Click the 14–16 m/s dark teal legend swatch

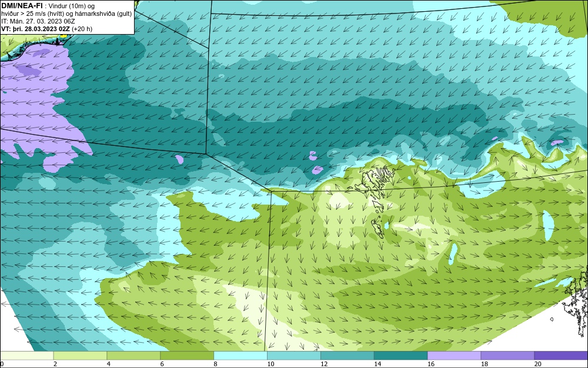point(401,356)
